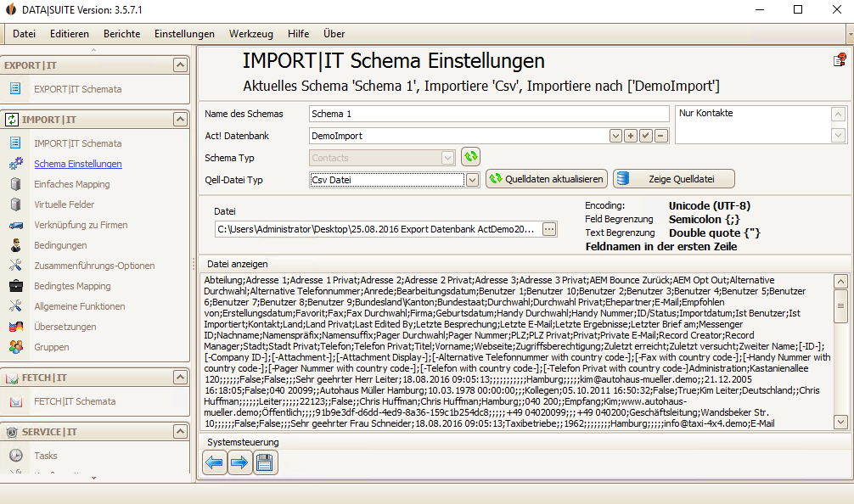Open the Einstellungen menu

pyautogui.click(x=184, y=34)
